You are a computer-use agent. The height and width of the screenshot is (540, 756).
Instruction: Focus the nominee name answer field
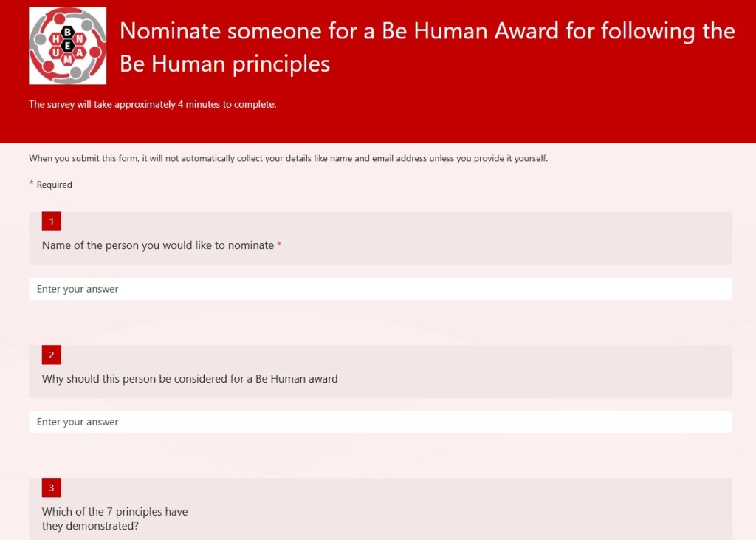click(x=380, y=289)
